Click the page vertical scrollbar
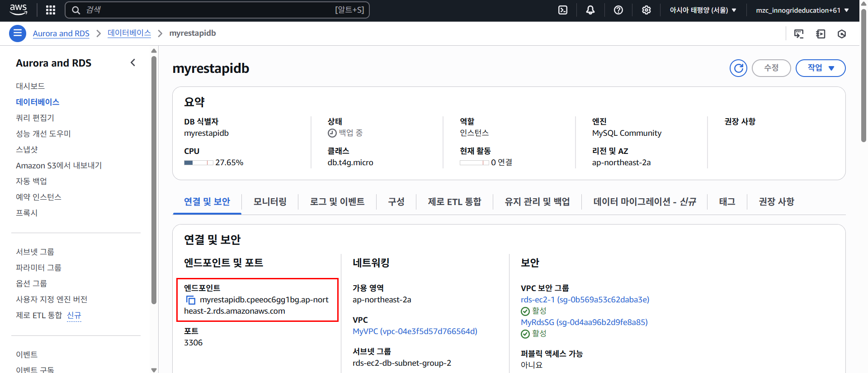 click(x=863, y=75)
